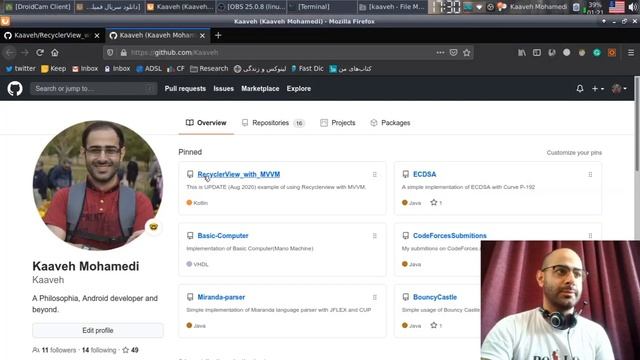Switch to the Kaaveh/RecyclerView tab
This screenshot has height=360, width=640.
(53, 36)
